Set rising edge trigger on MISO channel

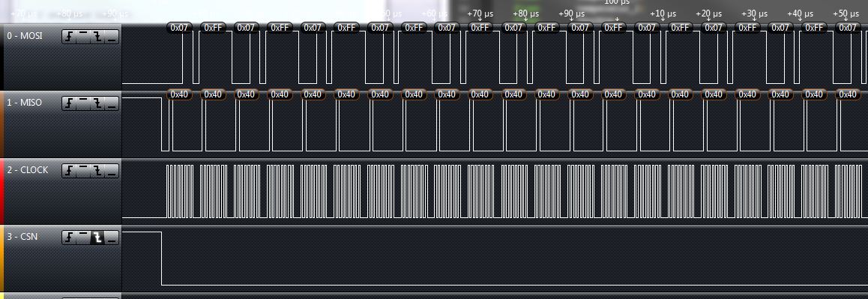coord(69,103)
